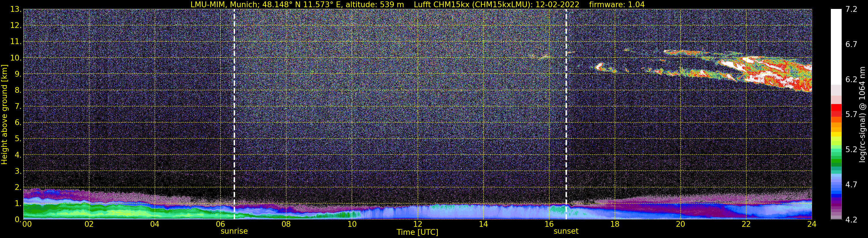Click the '14' time tick label

[x=483, y=224]
